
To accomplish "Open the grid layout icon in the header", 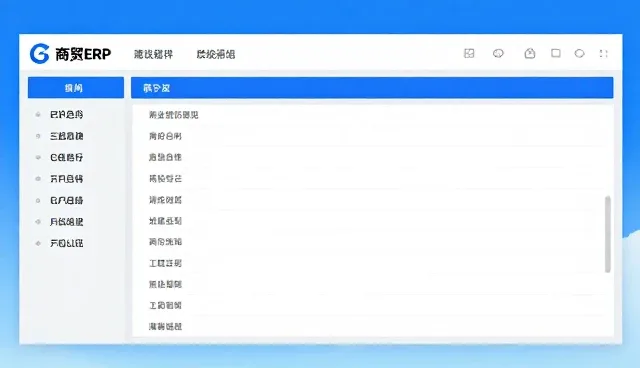I will (469, 53).
